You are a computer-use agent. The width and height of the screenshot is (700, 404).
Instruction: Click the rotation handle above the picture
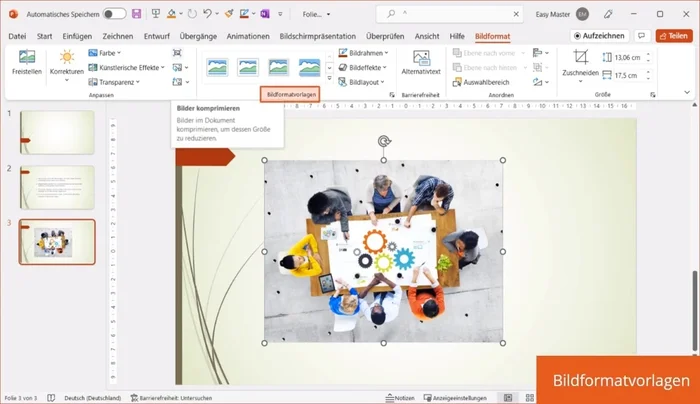[384, 142]
